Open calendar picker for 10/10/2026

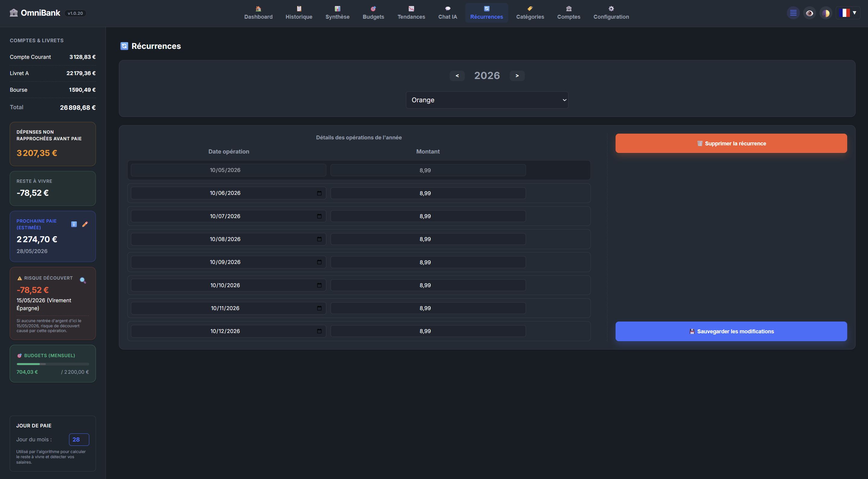tap(319, 285)
